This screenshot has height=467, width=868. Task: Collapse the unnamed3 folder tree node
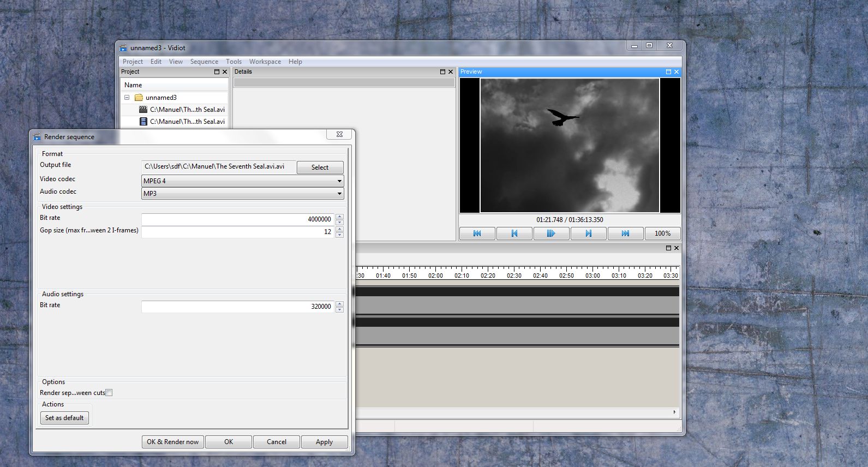[127, 98]
